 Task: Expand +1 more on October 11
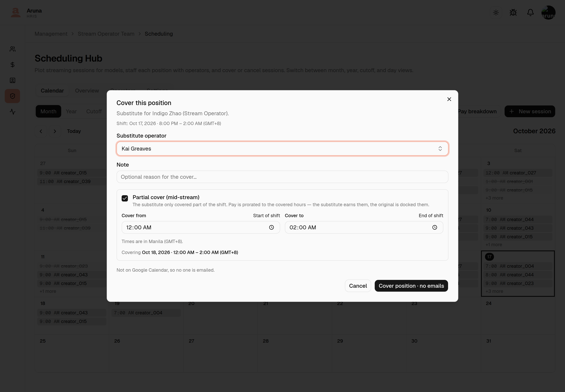pos(48,291)
